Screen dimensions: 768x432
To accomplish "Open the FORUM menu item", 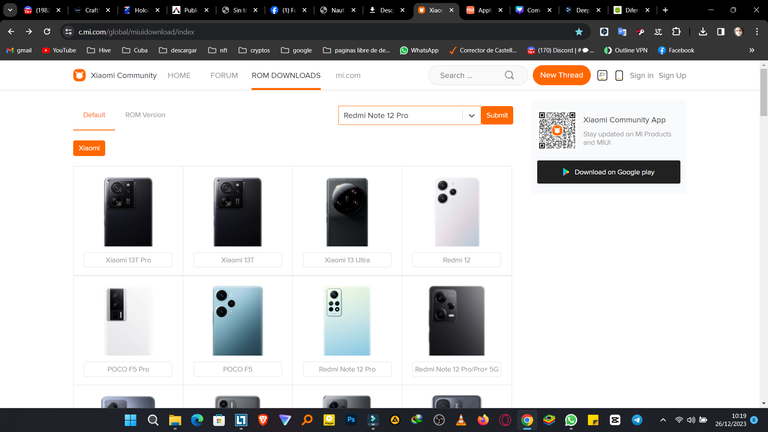I will (224, 75).
